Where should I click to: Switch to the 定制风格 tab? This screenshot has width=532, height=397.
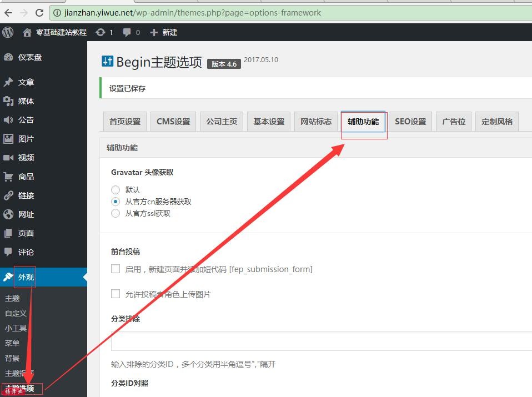[497, 122]
